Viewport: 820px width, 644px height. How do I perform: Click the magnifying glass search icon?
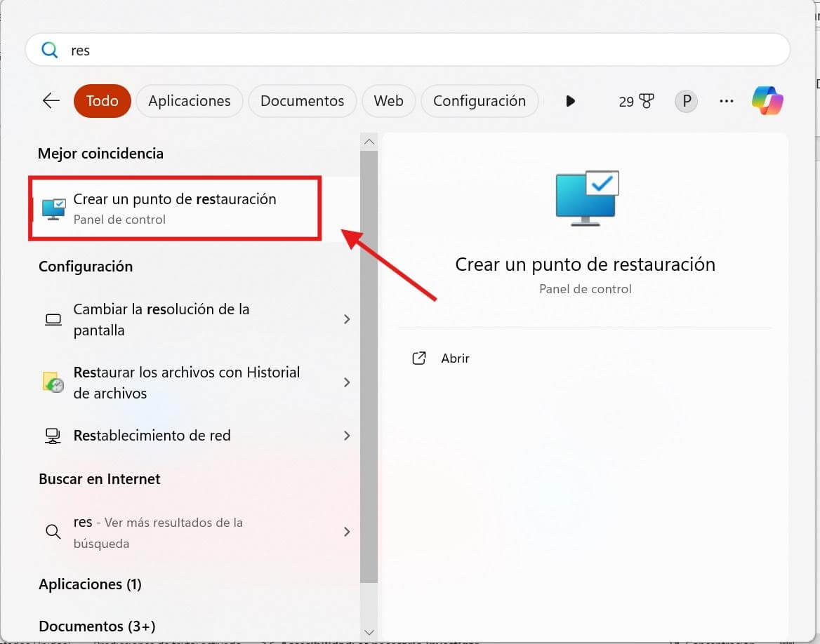48,49
